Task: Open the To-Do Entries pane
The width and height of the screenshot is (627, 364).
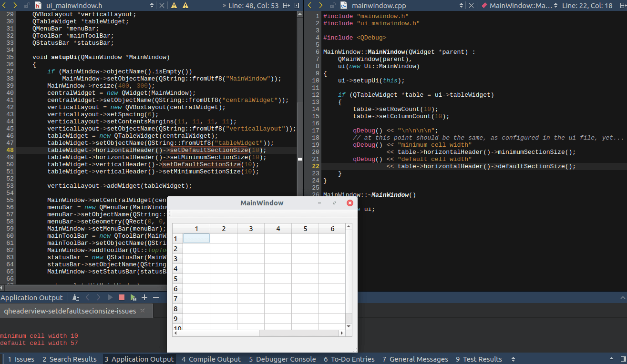Action: click(x=349, y=359)
